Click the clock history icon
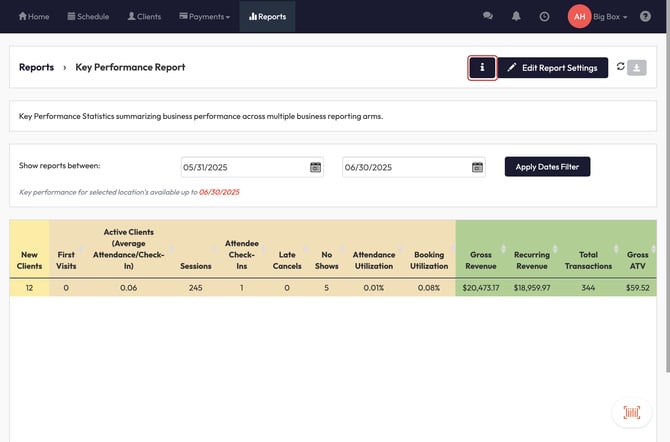Image resolution: width=670 pixels, height=442 pixels. 544,17
